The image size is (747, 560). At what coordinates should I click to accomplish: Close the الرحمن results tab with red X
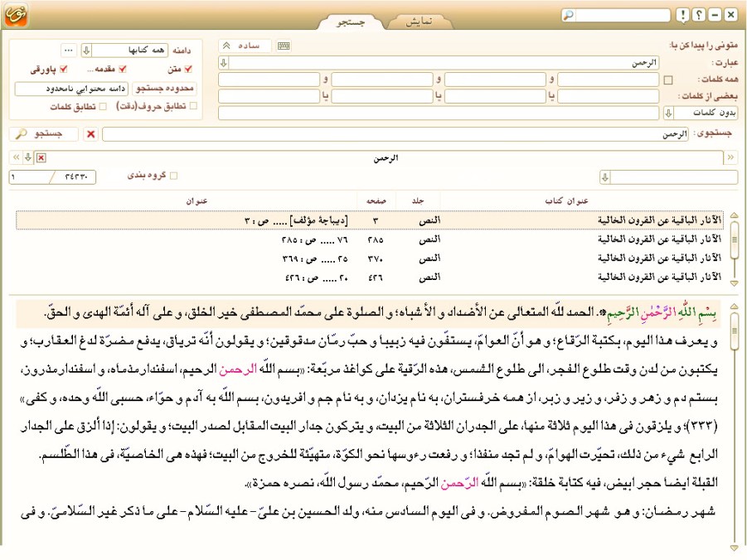41,157
